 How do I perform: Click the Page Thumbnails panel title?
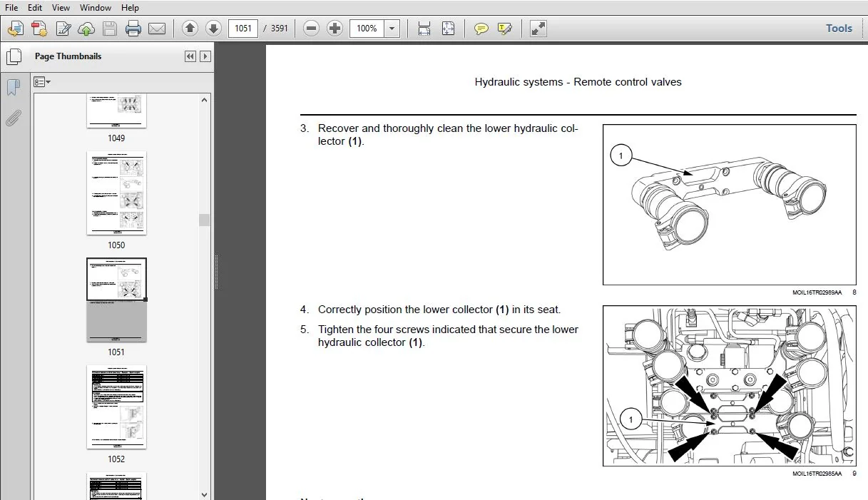tap(68, 56)
